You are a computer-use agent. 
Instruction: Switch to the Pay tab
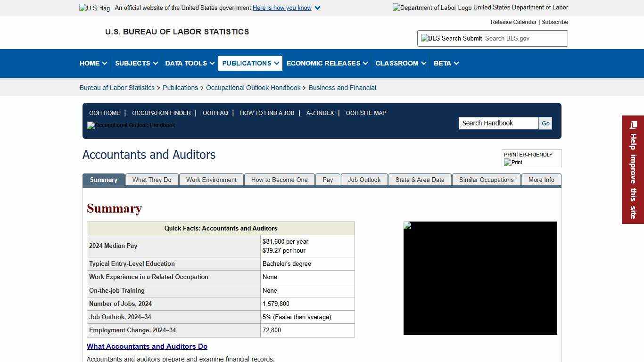tap(327, 180)
